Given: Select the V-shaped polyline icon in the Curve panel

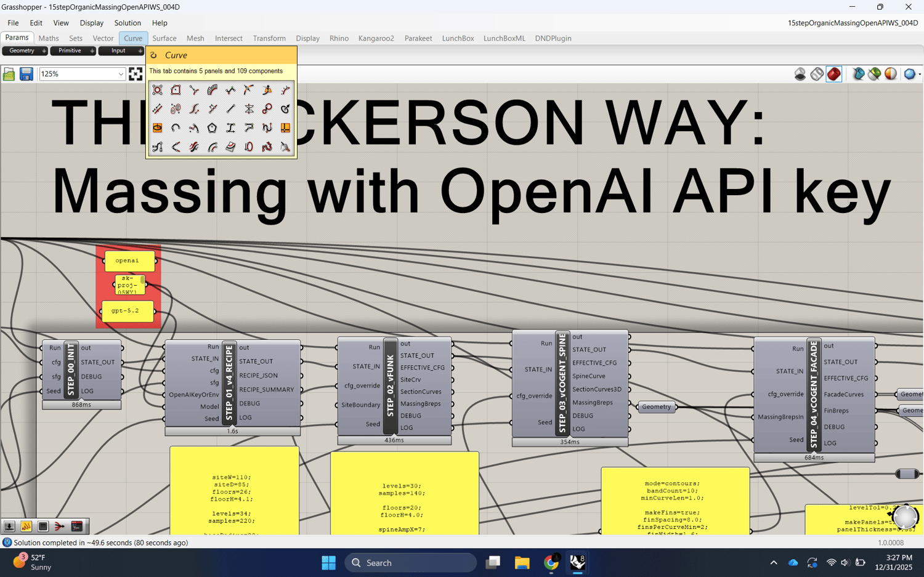Looking at the screenshot, I should click(176, 147).
